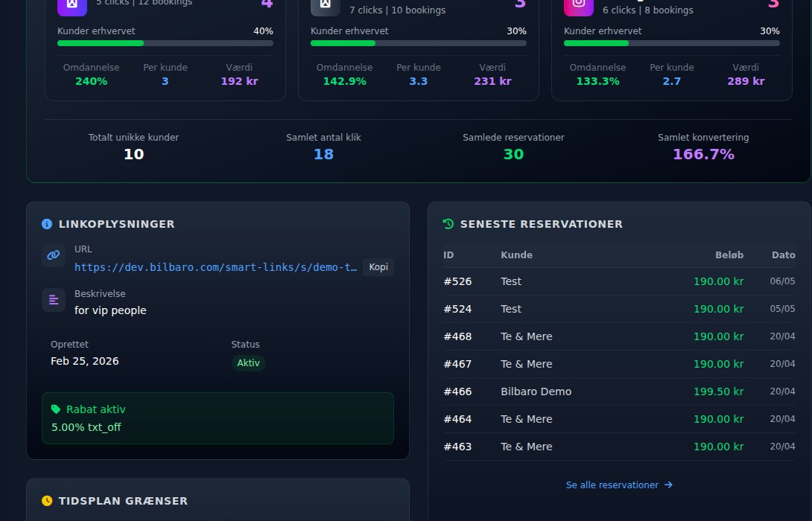Click the 231 kr Værdi value
Image resolution: width=812 pixels, height=521 pixels.
(492, 81)
